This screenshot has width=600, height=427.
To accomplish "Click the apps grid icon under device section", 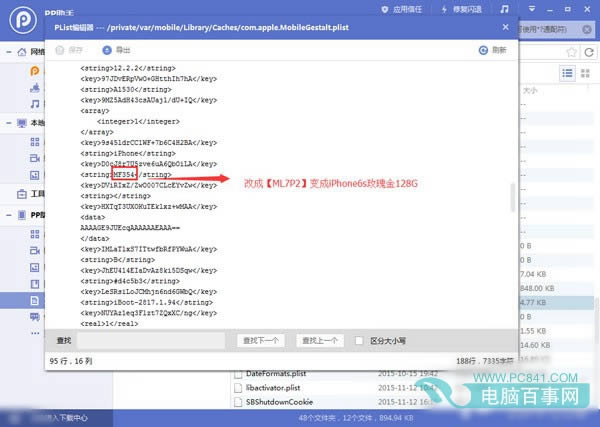I will point(35,234).
